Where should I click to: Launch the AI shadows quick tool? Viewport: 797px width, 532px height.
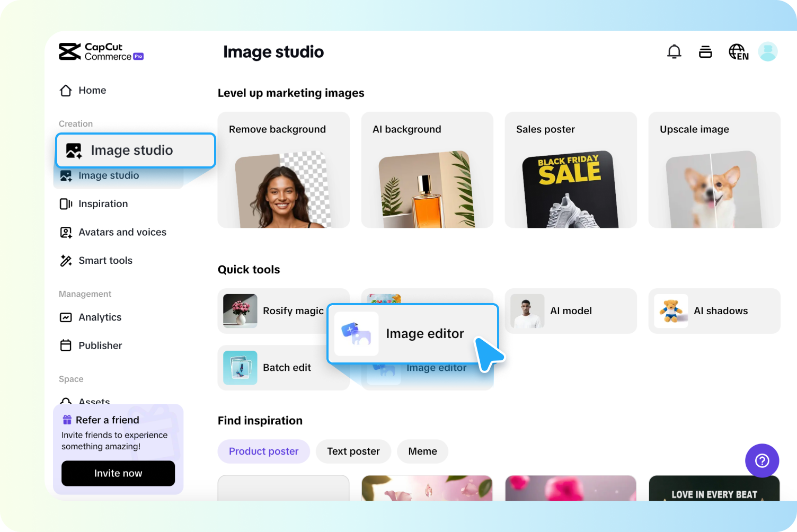coord(714,311)
